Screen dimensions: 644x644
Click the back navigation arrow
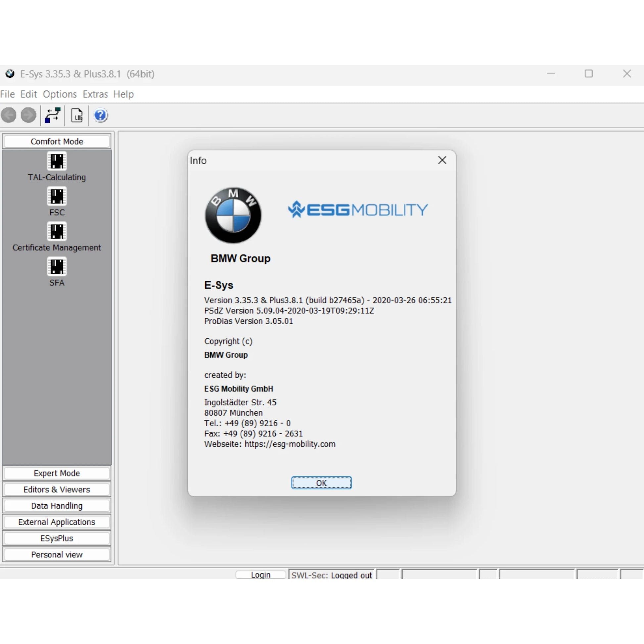point(9,115)
